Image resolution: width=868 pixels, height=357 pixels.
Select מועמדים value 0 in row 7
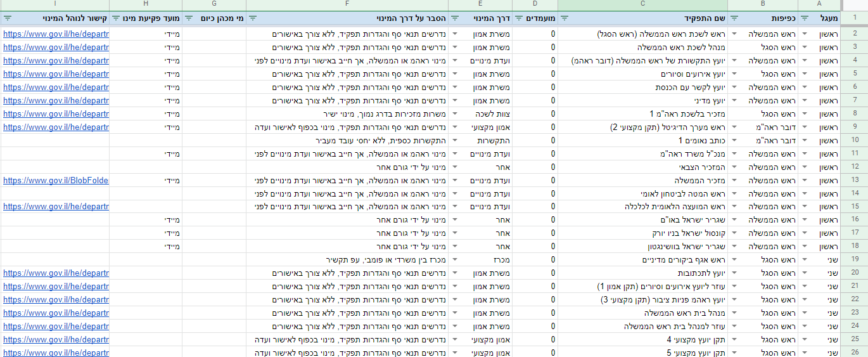(x=535, y=100)
